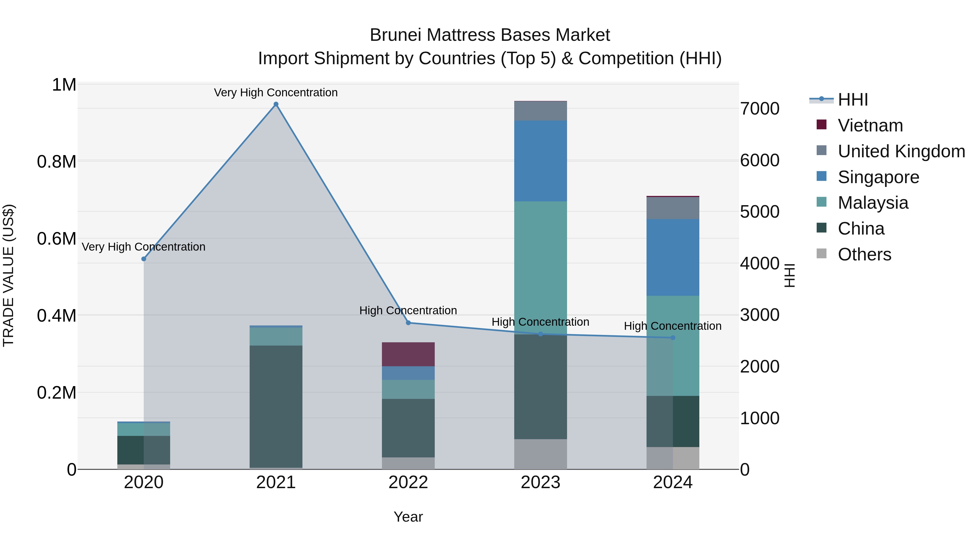Screen dimensions: 980x551
Task: Toggle the Others legend entry
Action: [854, 254]
